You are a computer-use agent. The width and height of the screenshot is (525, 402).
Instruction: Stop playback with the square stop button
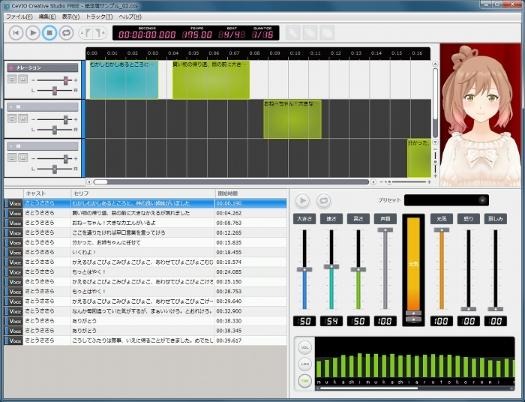[x=50, y=33]
